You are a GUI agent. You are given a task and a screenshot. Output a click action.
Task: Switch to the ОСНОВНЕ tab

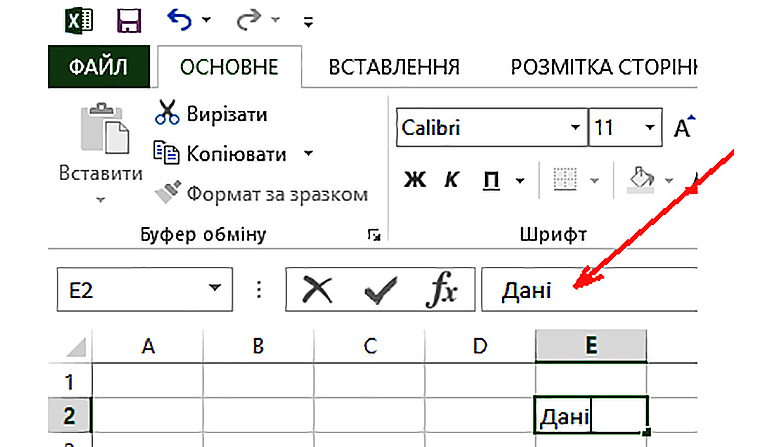[x=229, y=67]
